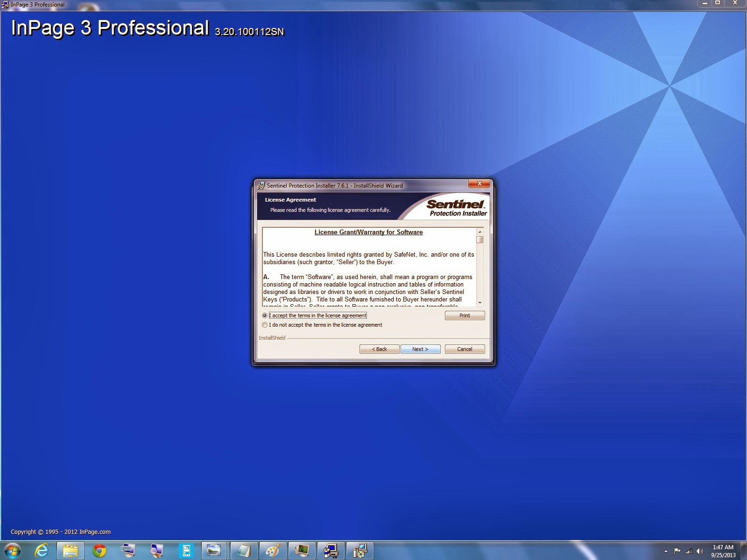Click Print to print the license agreement
The height and width of the screenshot is (560, 747).
(464, 315)
